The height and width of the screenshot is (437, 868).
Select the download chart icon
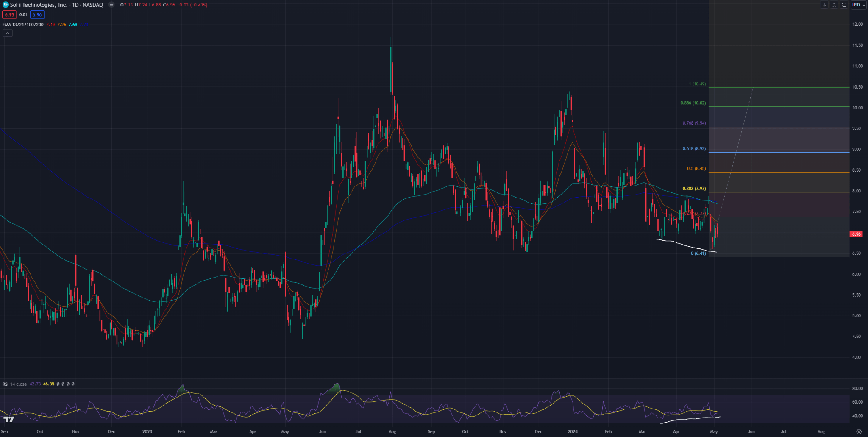click(824, 5)
